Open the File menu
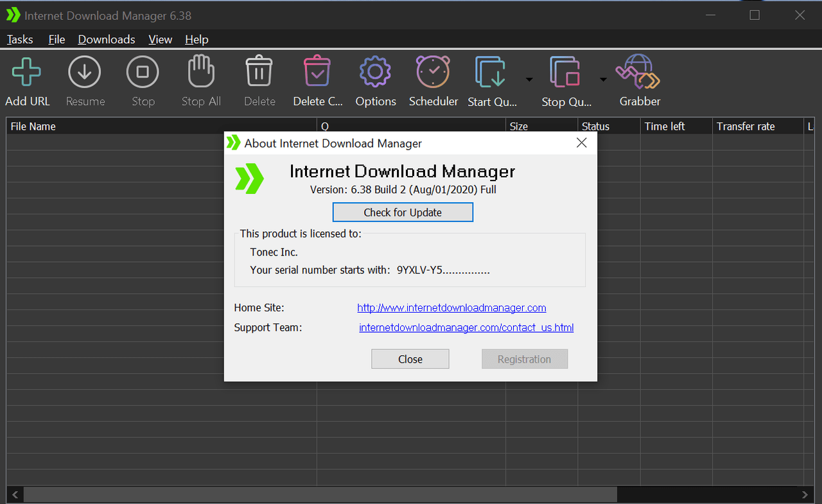The width and height of the screenshot is (822, 504). tap(57, 39)
